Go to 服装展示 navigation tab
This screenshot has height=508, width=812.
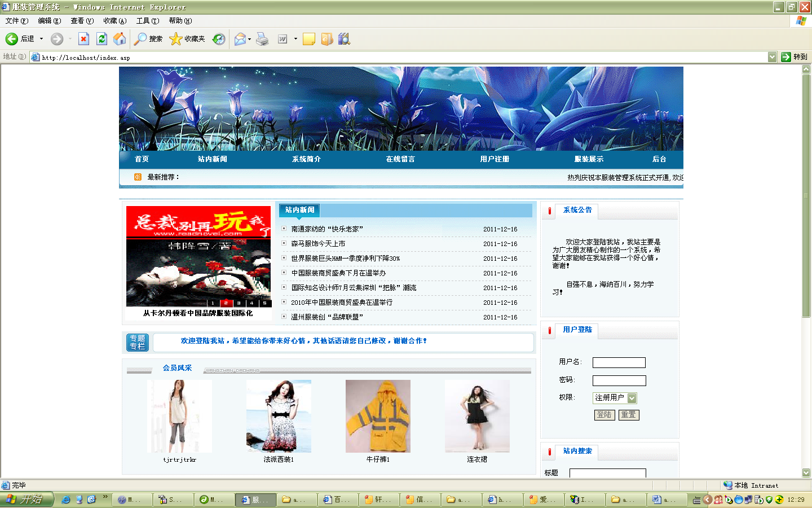point(589,159)
